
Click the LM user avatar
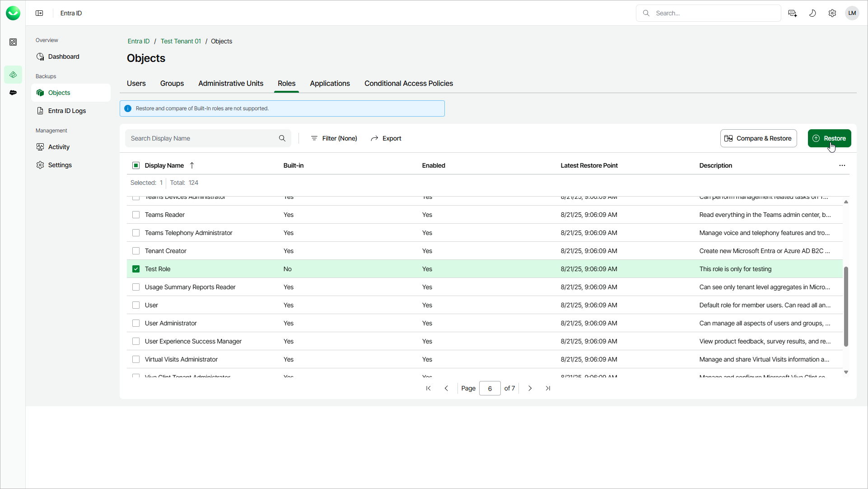coord(852,13)
